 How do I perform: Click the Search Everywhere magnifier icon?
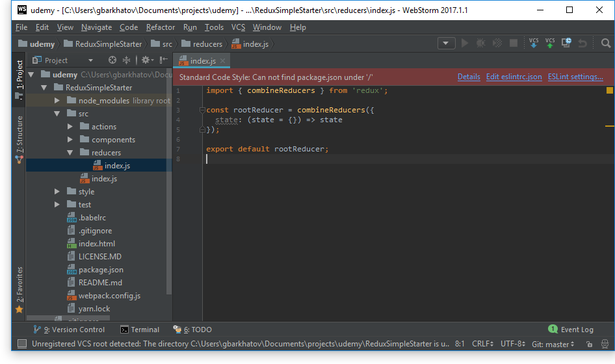coord(606,44)
